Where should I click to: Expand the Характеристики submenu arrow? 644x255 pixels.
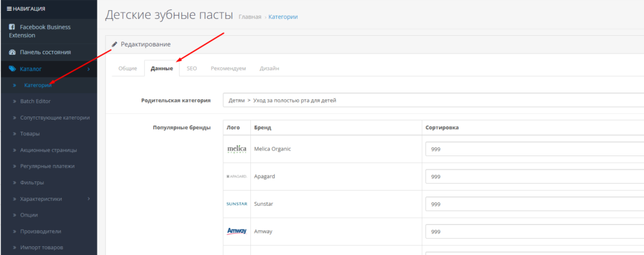point(89,198)
